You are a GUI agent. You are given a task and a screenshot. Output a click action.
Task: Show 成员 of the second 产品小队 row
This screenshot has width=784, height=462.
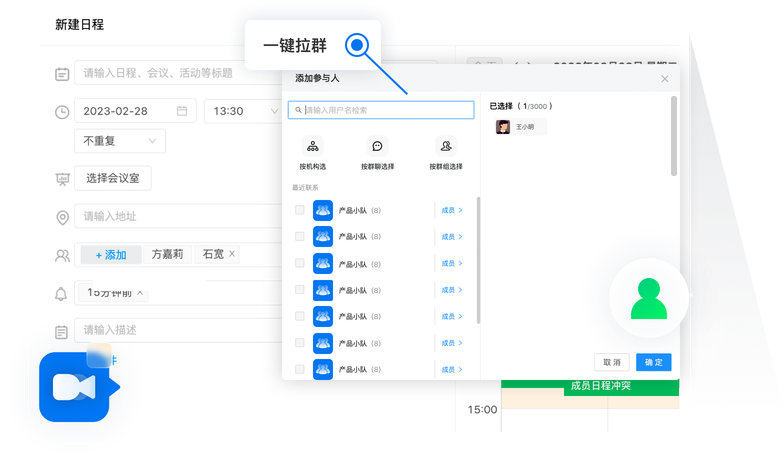452,237
